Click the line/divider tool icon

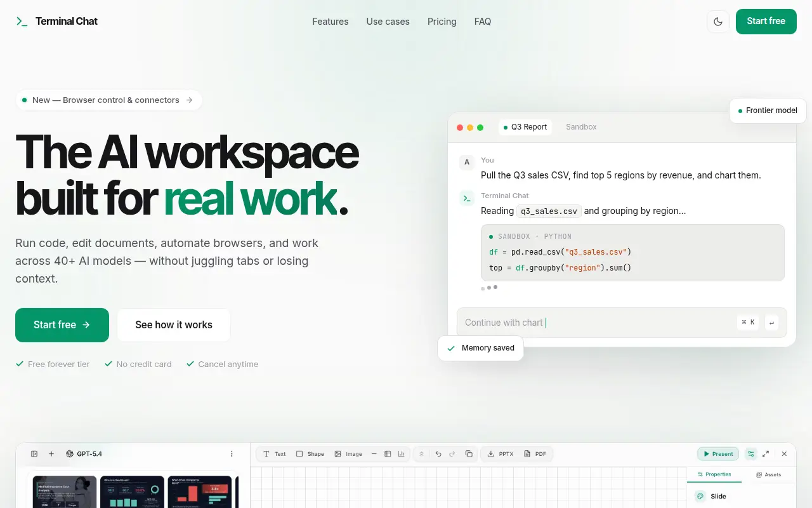(x=374, y=454)
